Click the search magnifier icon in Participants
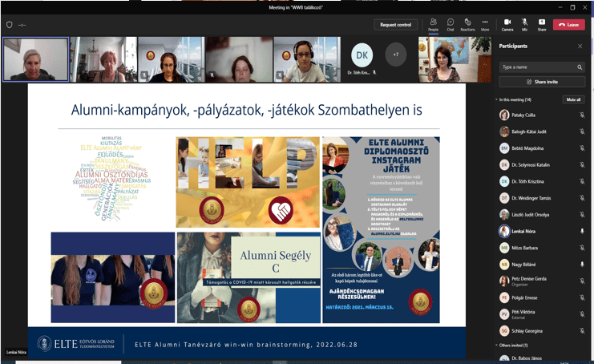This screenshot has height=364, width=594. point(580,67)
